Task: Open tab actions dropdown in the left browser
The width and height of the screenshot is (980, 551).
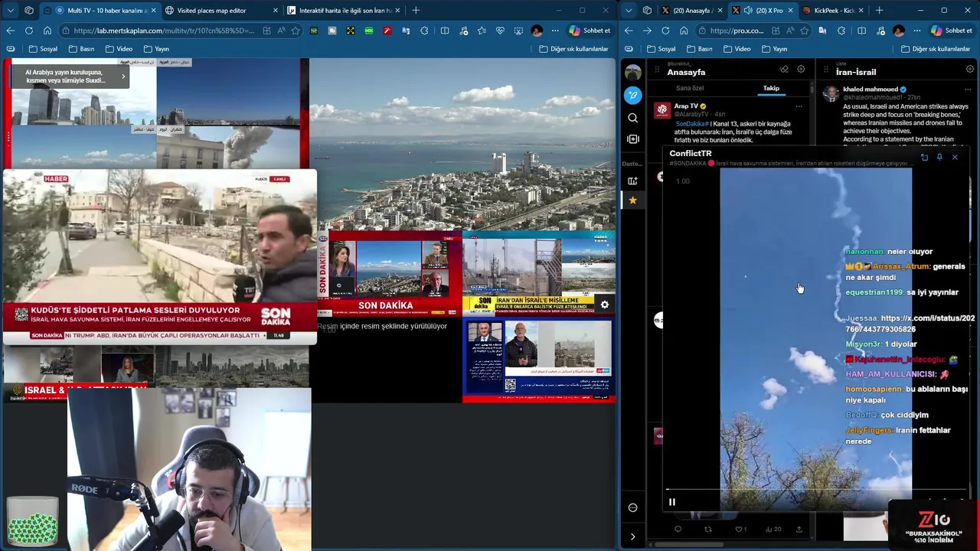Action: click(10, 10)
